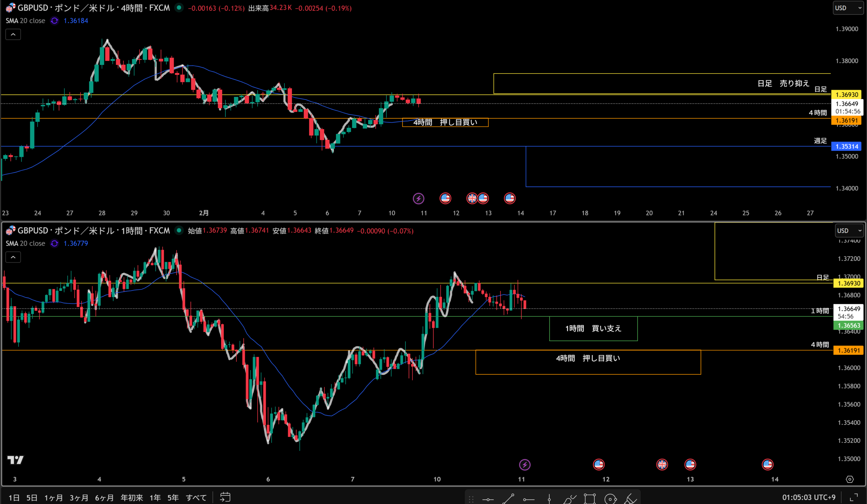Open the USD currency dropdown on the upper chart
This screenshot has width=867, height=504.
(847, 8)
